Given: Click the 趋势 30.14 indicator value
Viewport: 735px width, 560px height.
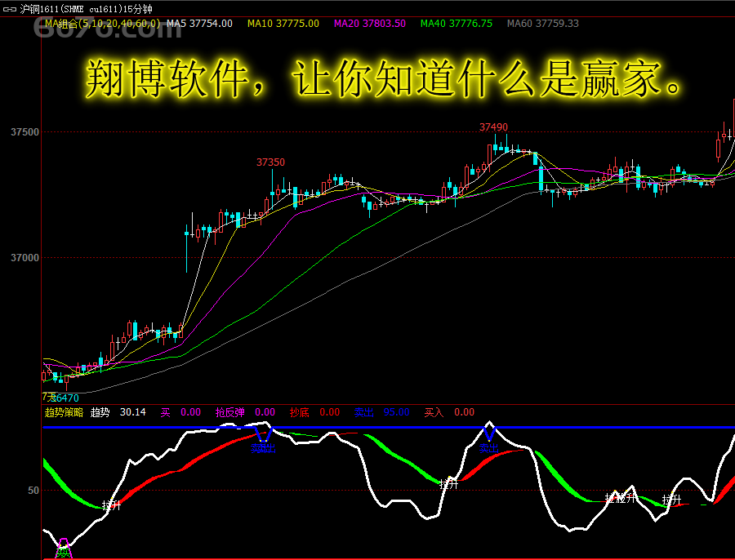Looking at the screenshot, I should point(118,412).
